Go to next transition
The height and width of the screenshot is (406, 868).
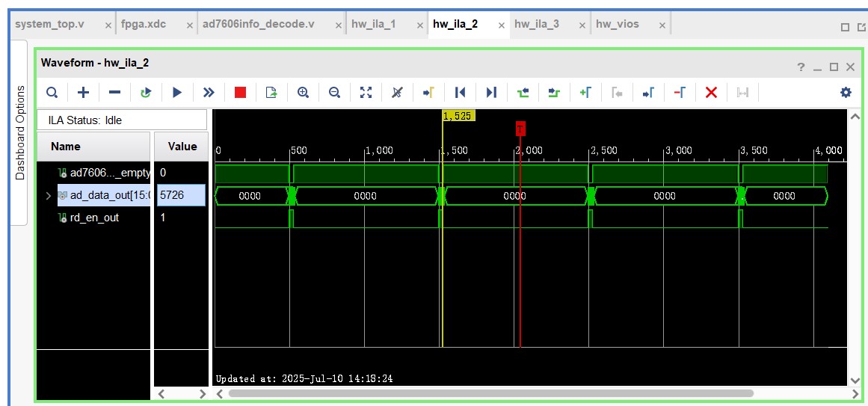554,93
